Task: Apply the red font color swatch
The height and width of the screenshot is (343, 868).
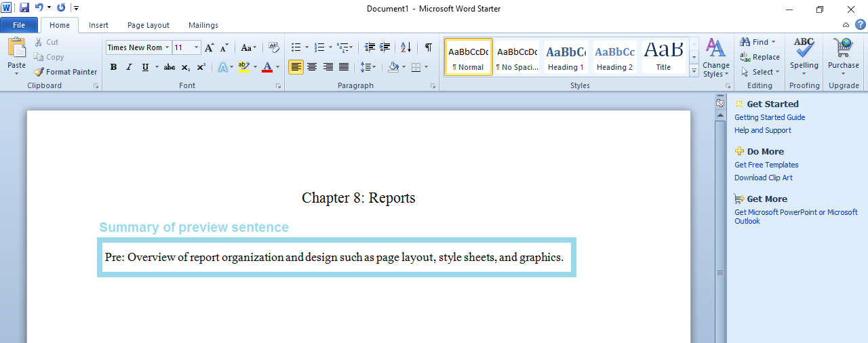Action: [x=267, y=67]
